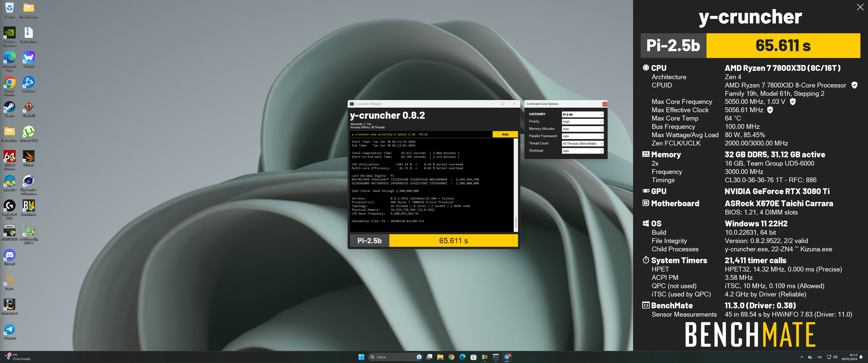Open Logitech G HUB desktop shortcut
The height and width of the screenshot is (363, 868).
(x=9, y=209)
